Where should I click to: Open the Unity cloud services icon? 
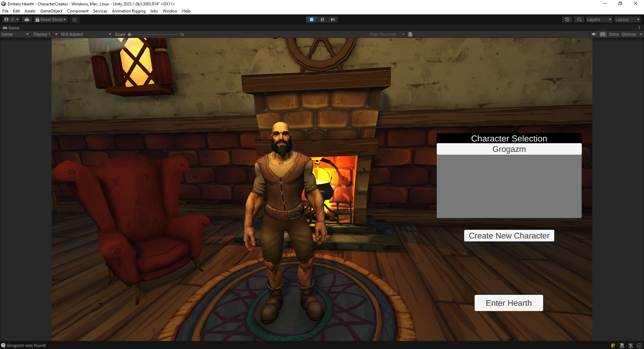27,19
